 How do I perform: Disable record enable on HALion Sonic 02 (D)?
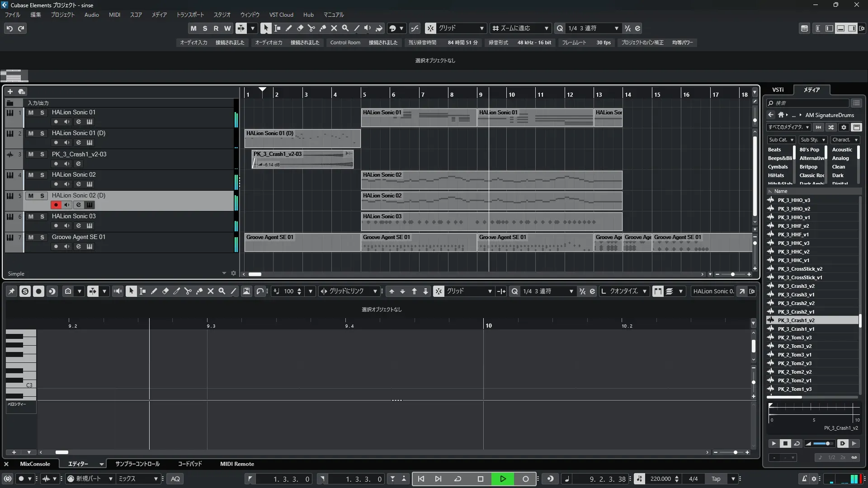point(56,205)
